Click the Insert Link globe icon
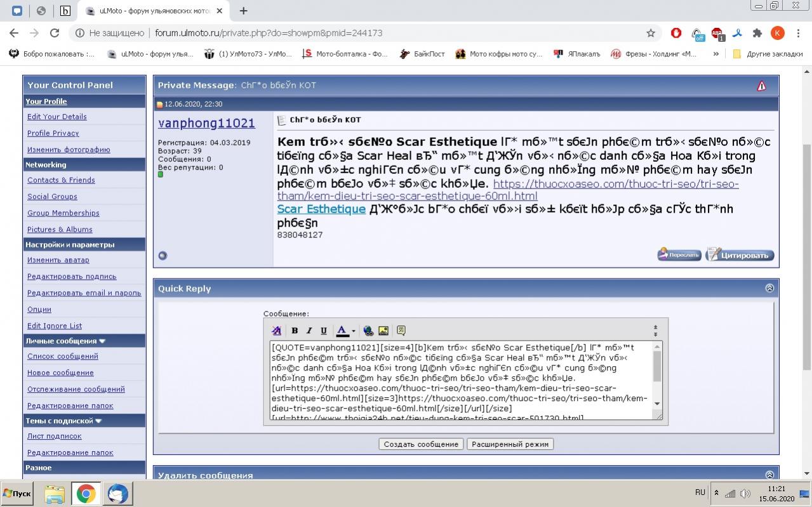This screenshot has width=812, height=507. pos(368,331)
